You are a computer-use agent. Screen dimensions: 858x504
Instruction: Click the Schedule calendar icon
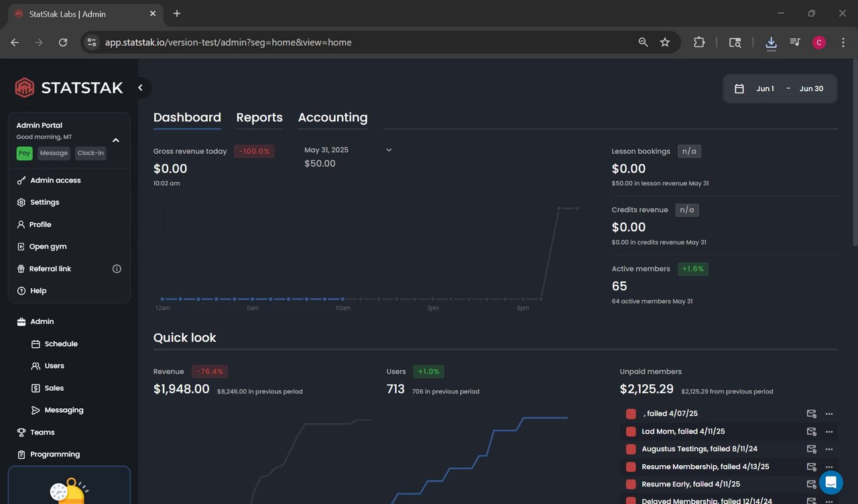point(36,344)
